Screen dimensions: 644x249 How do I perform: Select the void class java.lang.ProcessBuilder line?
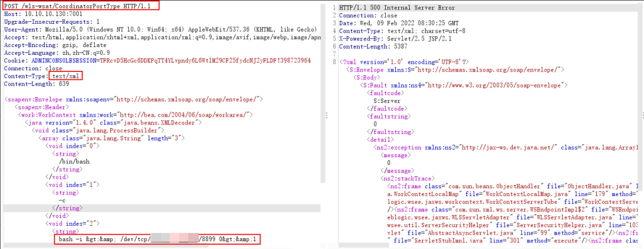pyautogui.click(x=98, y=130)
